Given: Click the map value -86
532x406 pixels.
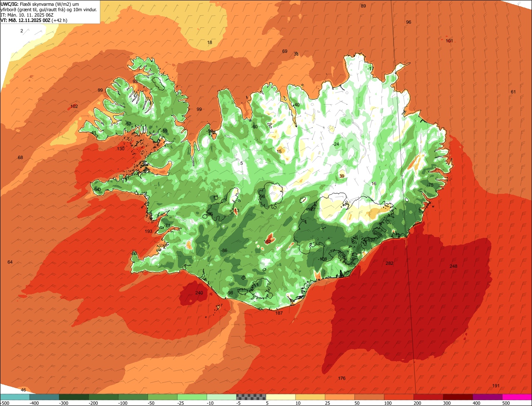Looking at the screenshot, I should tap(224, 250).
